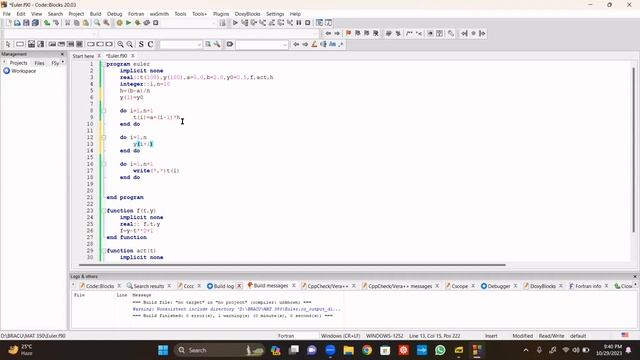Cut selection using the scissors icon
The width and height of the screenshot is (640, 360).
click(68, 23)
